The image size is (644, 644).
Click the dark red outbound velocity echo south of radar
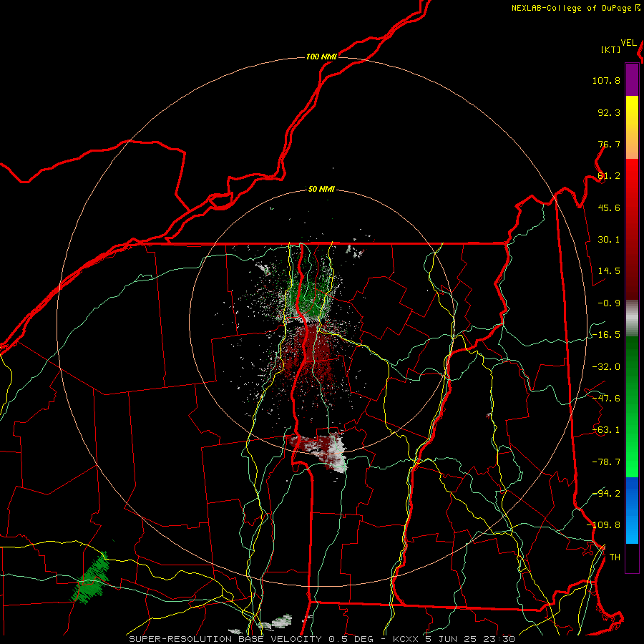tap(311, 353)
